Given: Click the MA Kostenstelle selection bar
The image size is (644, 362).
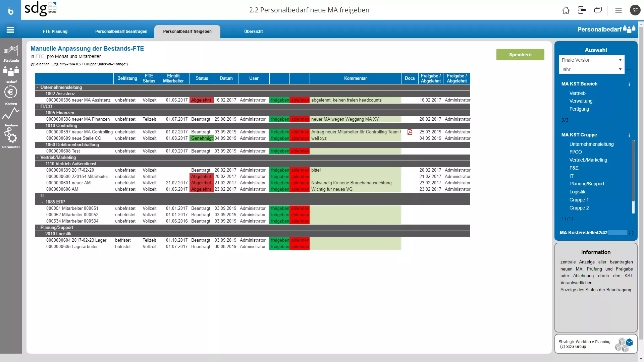Looking at the screenshot, I should point(617,233).
